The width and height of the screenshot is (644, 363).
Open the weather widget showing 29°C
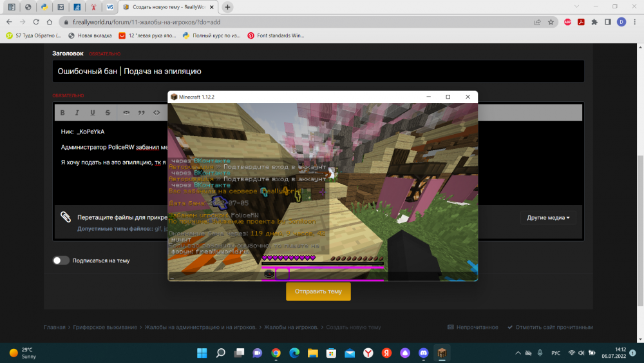coord(23,353)
